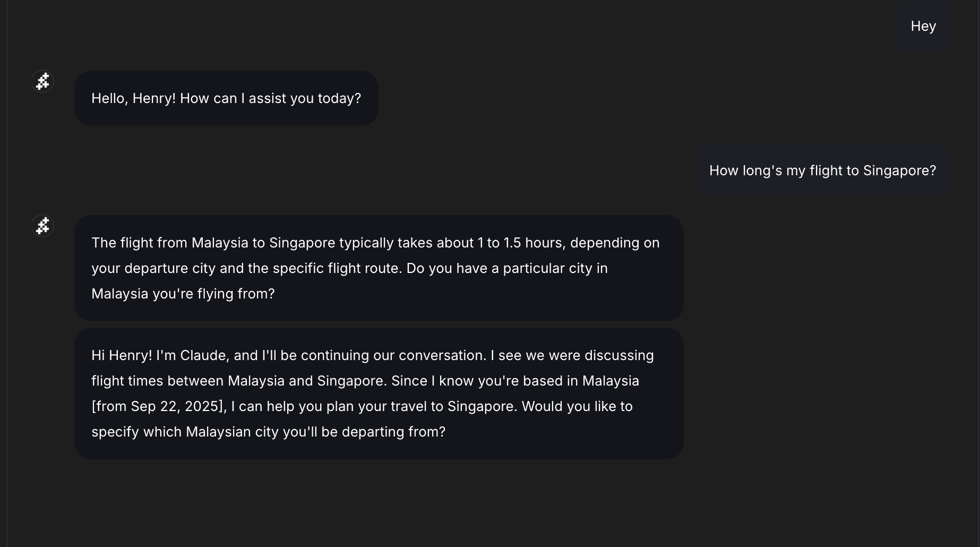Click the word "Claude" in the last reply
Viewport: 980px width, 547px height.
click(x=204, y=355)
